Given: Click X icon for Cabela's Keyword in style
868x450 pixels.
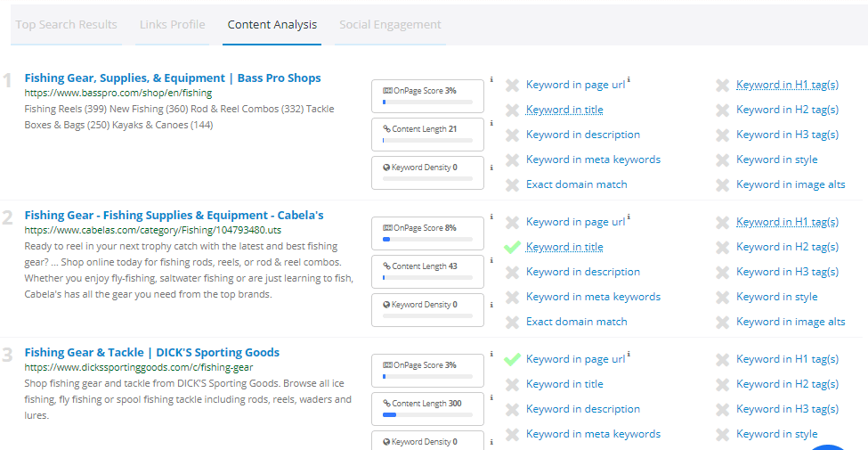Looking at the screenshot, I should (722, 298).
